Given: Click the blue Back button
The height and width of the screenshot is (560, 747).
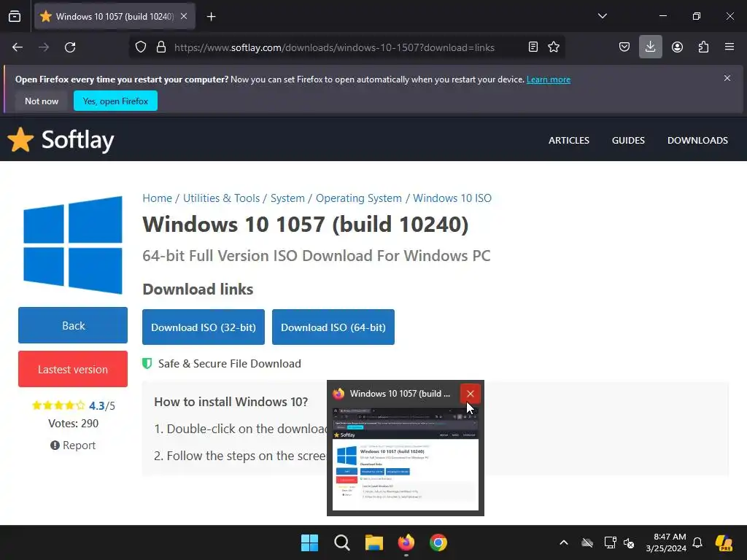Looking at the screenshot, I should [x=73, y=325].
